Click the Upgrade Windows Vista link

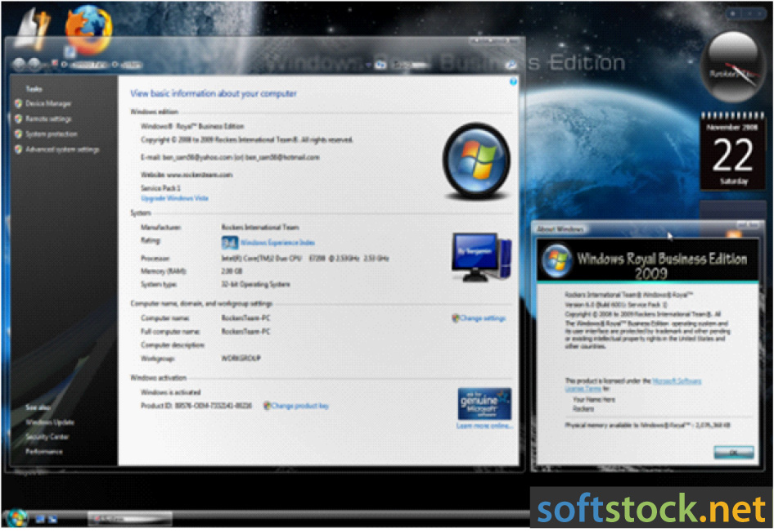point(175,198)
